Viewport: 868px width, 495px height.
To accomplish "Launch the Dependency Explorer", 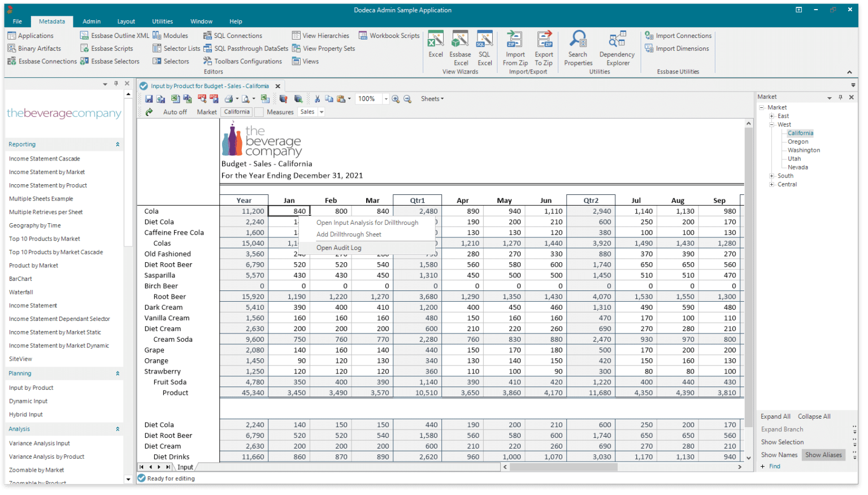I will (x=617, y=48).
